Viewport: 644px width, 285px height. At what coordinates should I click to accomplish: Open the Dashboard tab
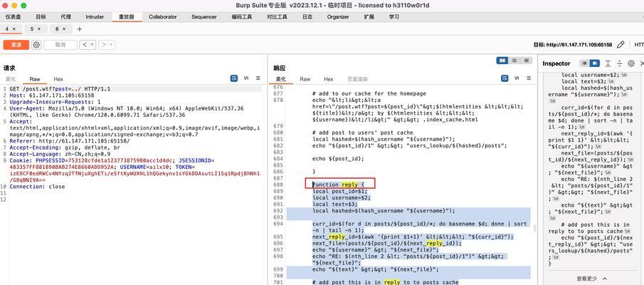13,17
